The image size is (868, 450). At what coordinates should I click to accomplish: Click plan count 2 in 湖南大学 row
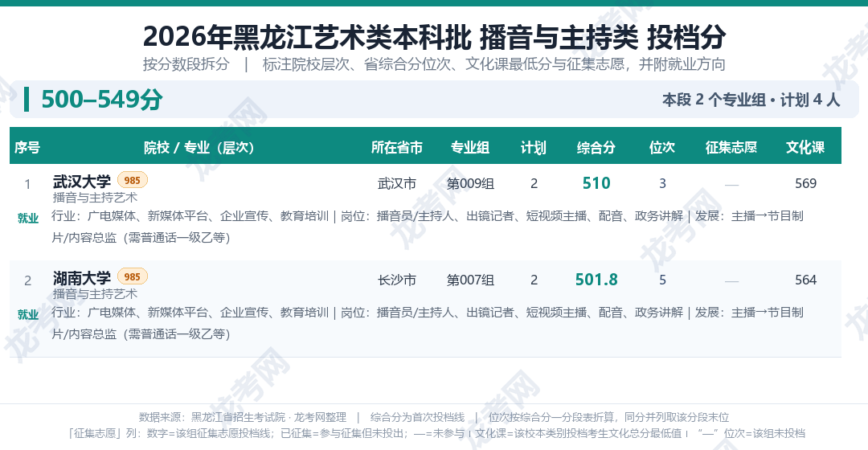click(534, 280)
